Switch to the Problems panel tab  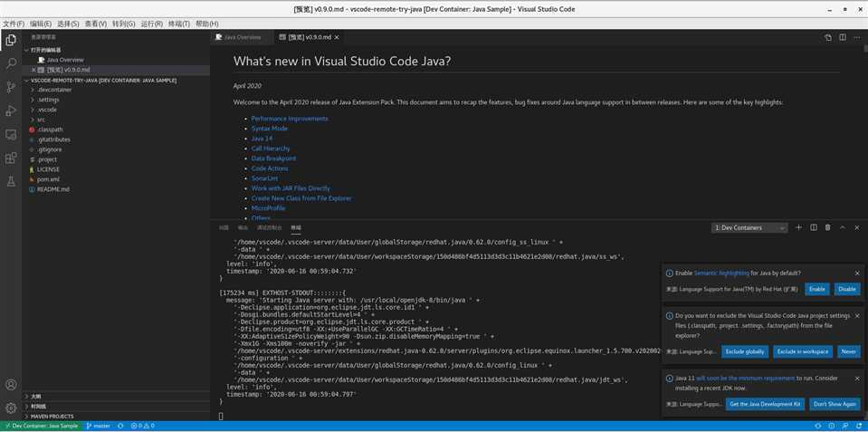224,227
